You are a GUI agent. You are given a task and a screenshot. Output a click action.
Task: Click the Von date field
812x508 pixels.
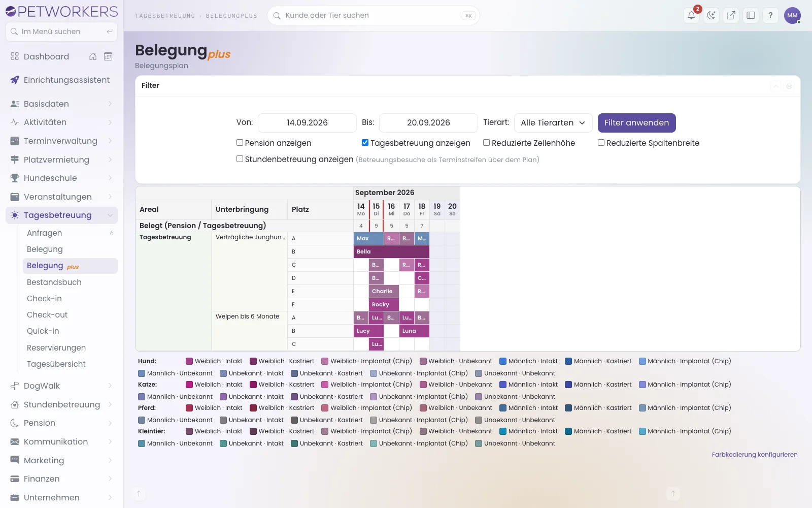click(x=307, y=122)
